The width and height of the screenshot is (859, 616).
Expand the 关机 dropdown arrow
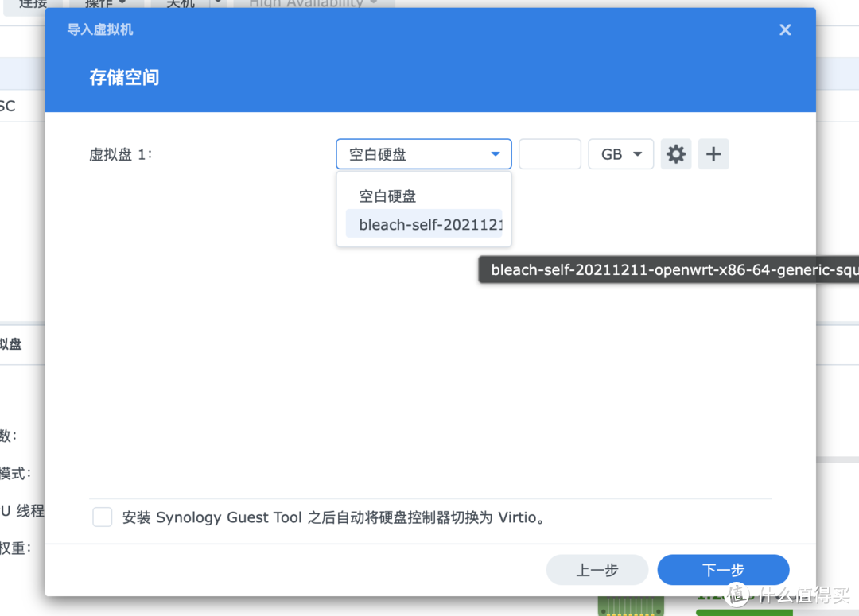pos(216,4)
